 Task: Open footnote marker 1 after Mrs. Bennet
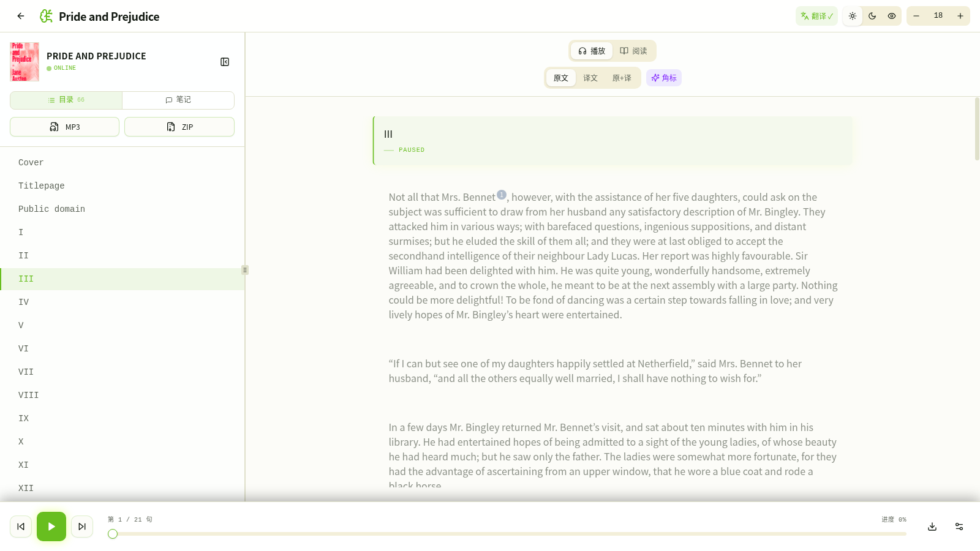[502, 195]
